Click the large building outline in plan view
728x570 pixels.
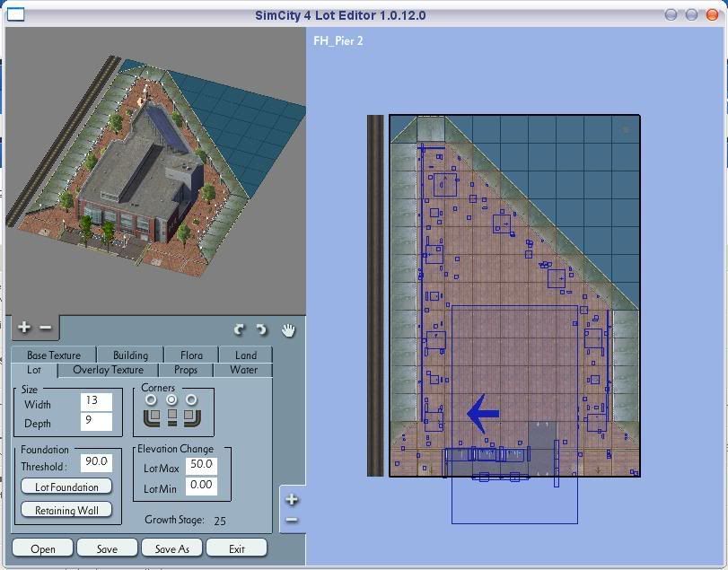pos(514,414)
